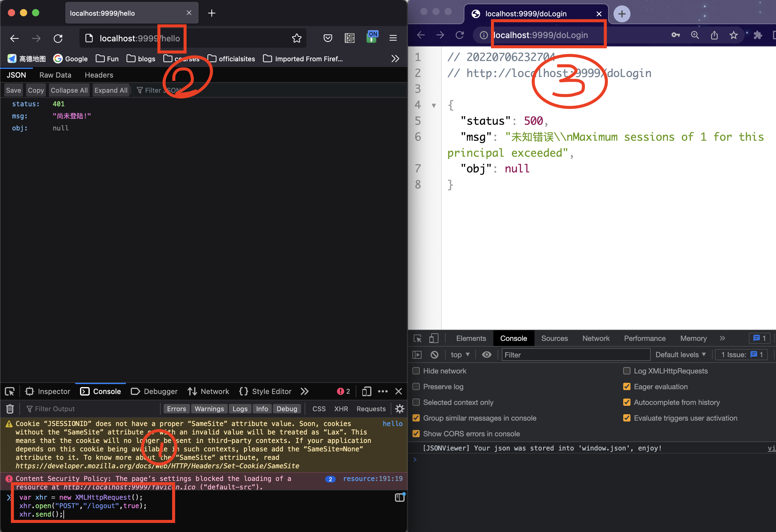Toggle Errors filter in Firefox console

point(176,409)
